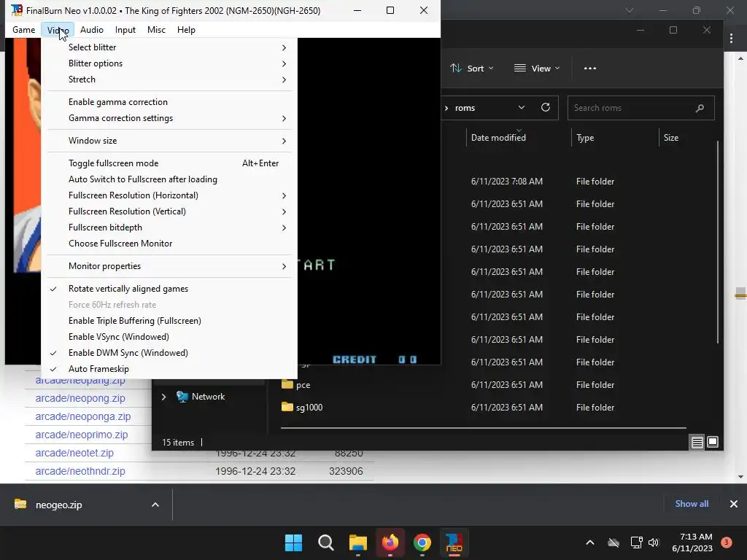Uncheck Enable DWM Sync (Windowed)

(169, 353)
